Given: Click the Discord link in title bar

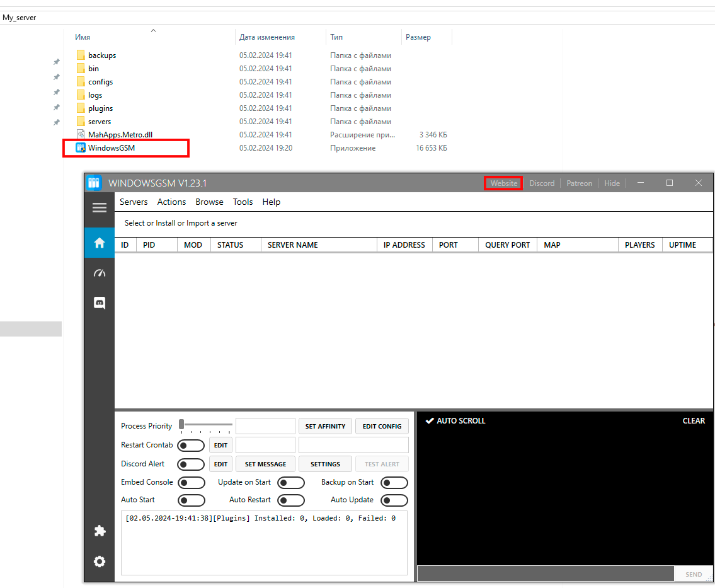Looking at the screenshot, I should point(542,183).
